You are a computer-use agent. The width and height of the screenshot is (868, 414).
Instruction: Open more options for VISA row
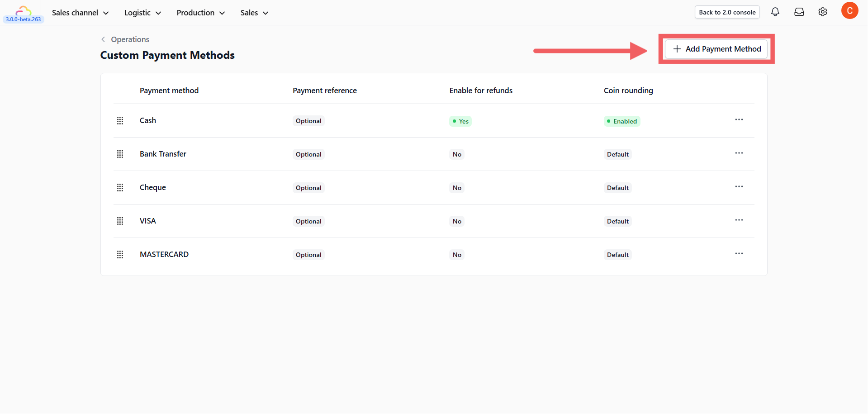[x=739, y=220]
